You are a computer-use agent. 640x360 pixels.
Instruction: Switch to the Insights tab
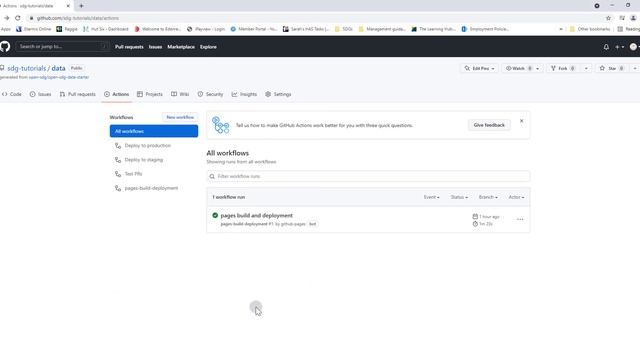[x=244, y=94]
